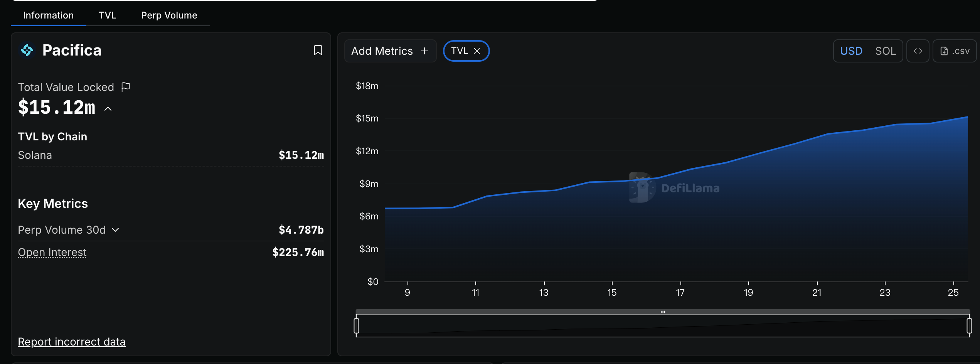Click the Report incorrect data link

coord(72,342)
